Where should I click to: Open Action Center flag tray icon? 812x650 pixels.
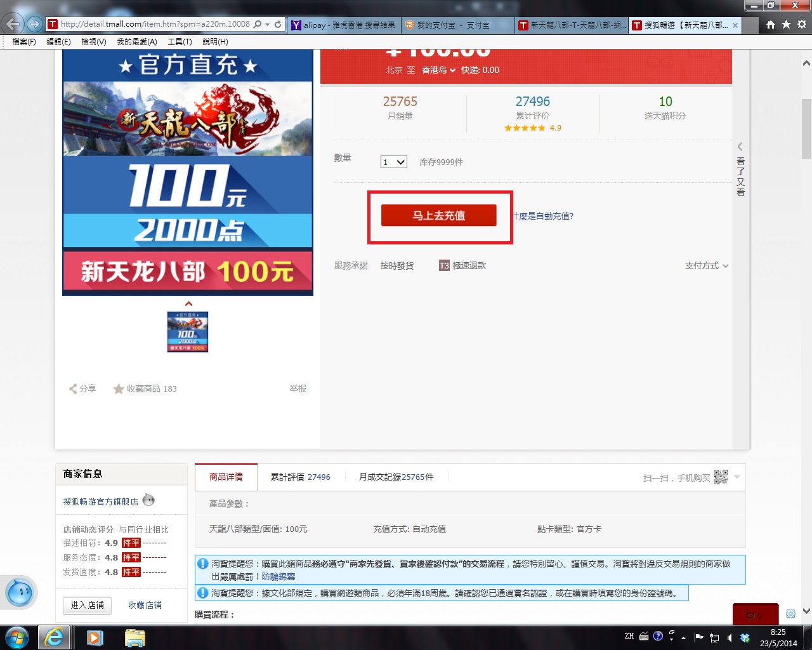[x=699, y=637]
